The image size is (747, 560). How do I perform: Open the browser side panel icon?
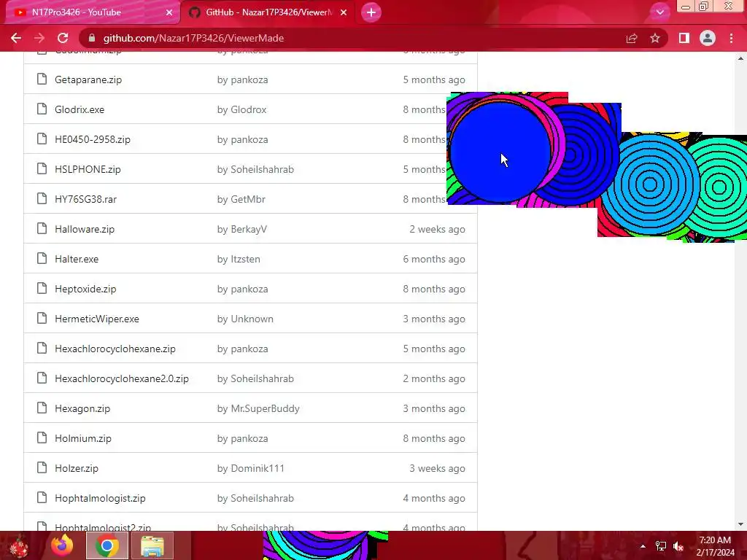pos(684,38)
